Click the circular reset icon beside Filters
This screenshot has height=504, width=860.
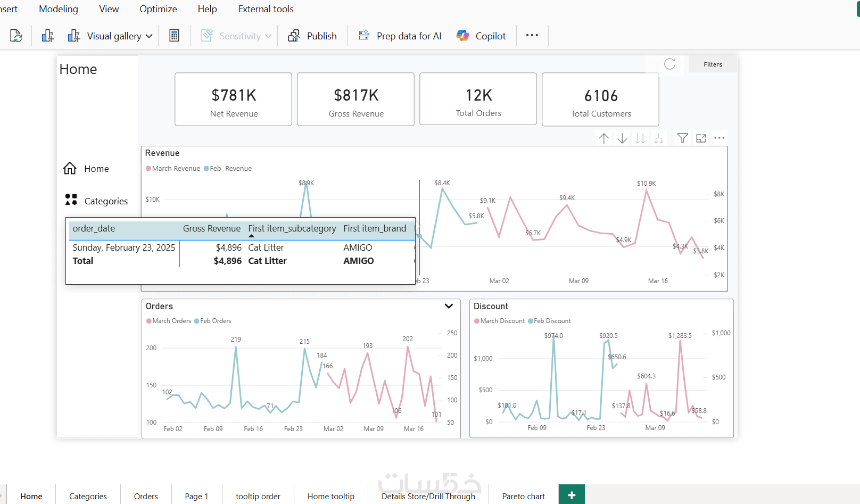tap(669, 64)
